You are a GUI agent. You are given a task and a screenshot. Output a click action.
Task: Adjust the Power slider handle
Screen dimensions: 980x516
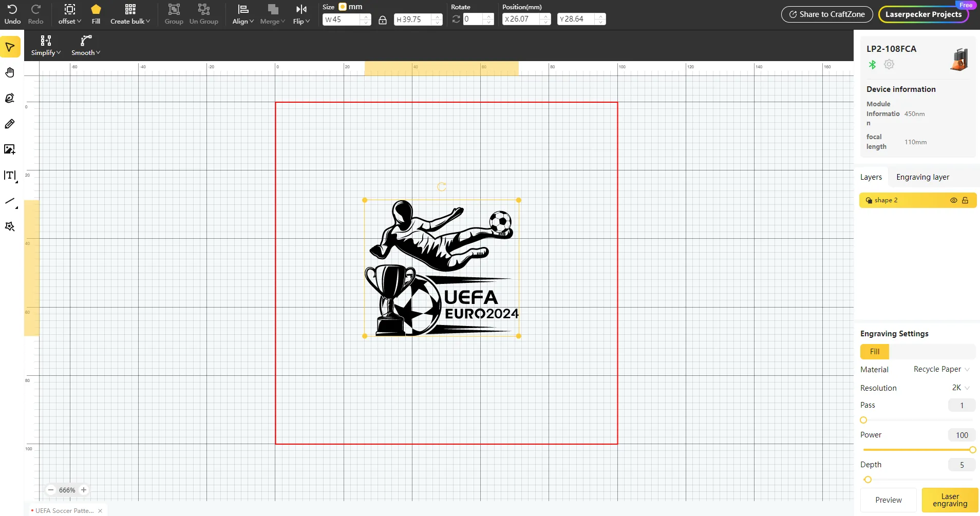pos(972,450)
